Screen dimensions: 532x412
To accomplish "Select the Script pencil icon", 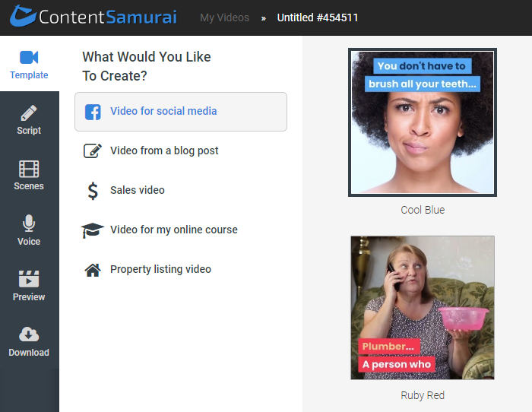I will 29,113.
